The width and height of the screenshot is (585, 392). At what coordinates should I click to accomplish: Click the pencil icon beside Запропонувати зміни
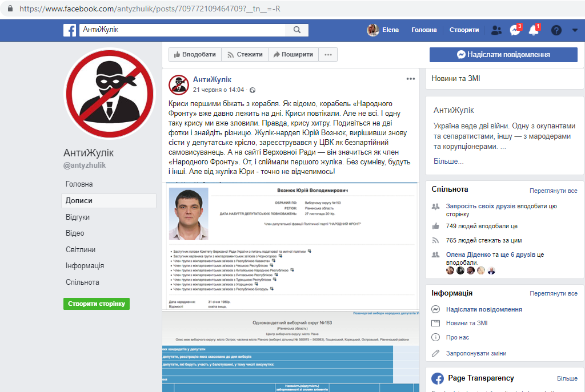tap(435, 353)
